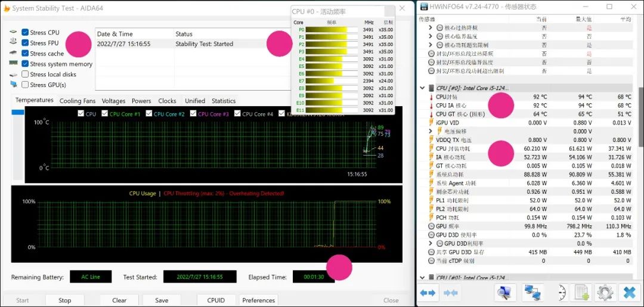Uncheck the Stress cache checkbox
This screenshot has width=644, height=307.
(25, 54)
